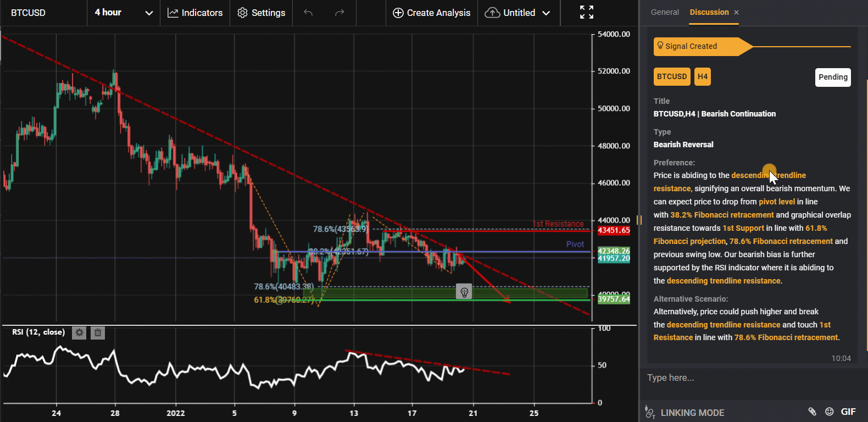Click the 2022 date label on the time axis

[176, 413]
